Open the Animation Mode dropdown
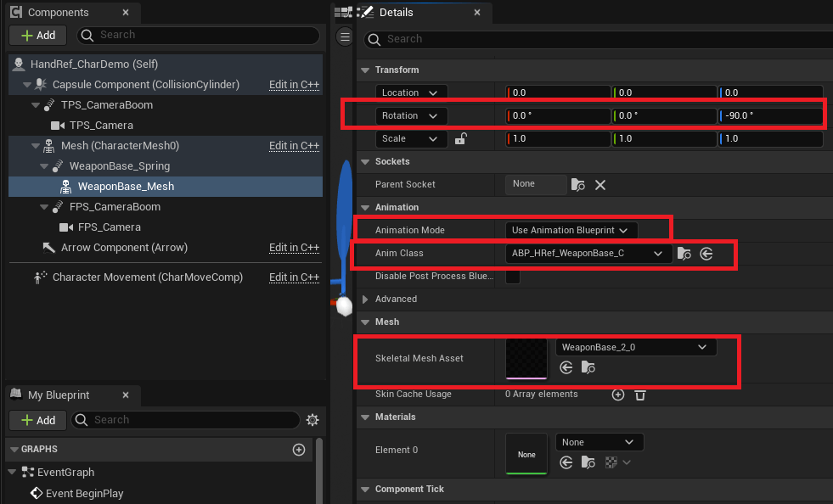Image resolution: width=833 pixels, height=504 pixels. click(570, 231)
